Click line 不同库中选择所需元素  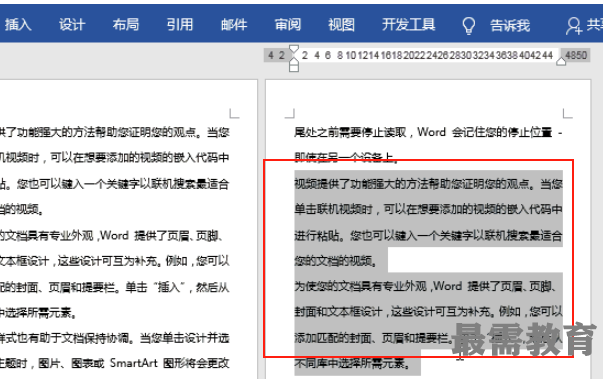click(x=352, y=363)
